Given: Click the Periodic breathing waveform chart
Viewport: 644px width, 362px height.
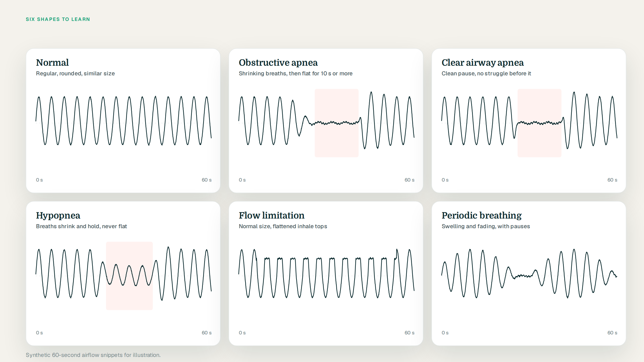Looking at the screenshot, I should tap(529, 274).
